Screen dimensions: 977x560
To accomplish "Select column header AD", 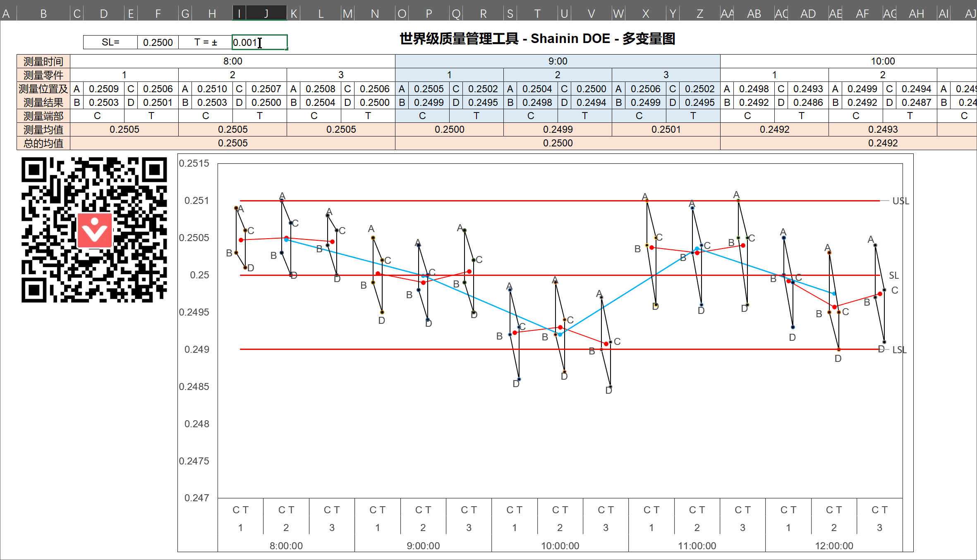I will click(x=808, y=14).
